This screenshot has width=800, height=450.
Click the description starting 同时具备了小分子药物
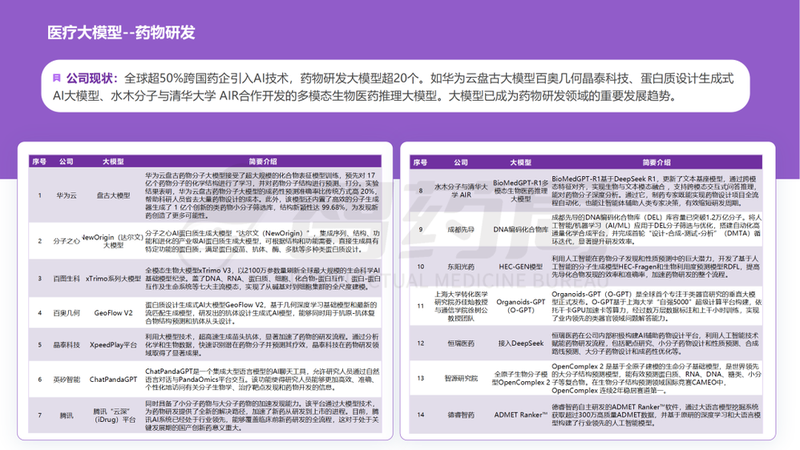point(262,415)
